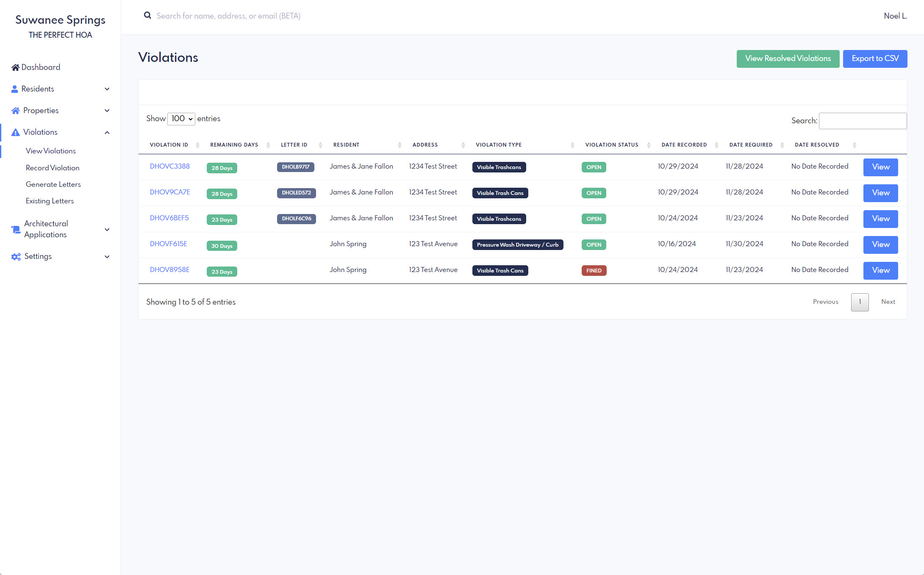924x575 pixels.
Task: Click the Residents person icon in sidebar
Action: click(x=15, y=89)
